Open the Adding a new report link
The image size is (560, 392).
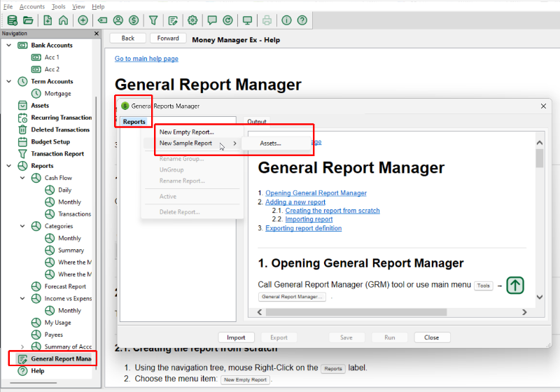click(x=295, y=202)
